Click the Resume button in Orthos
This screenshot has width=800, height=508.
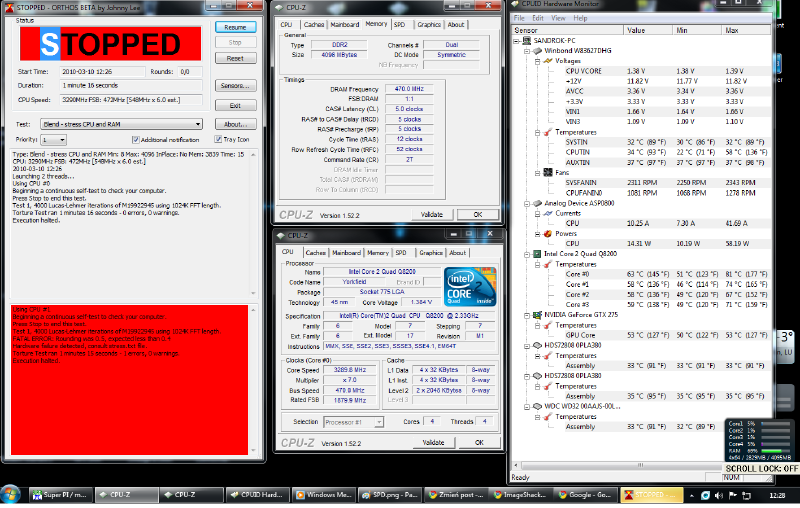pyautogui.click(x=235, y=27)
